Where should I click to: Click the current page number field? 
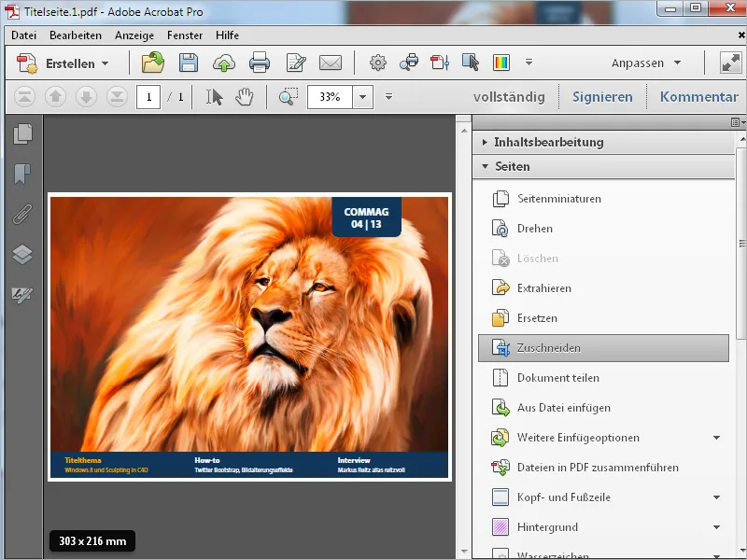pyautogui.click(x=148, y=97)
